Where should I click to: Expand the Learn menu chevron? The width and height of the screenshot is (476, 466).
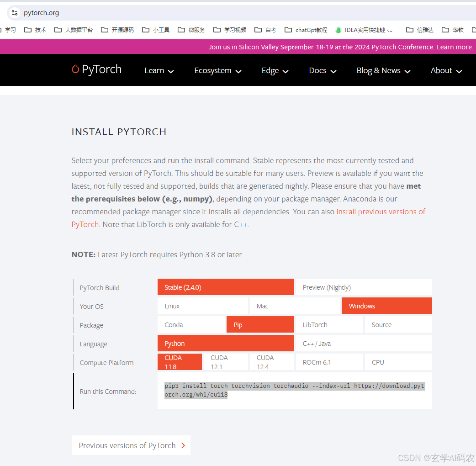coord(171,72)
